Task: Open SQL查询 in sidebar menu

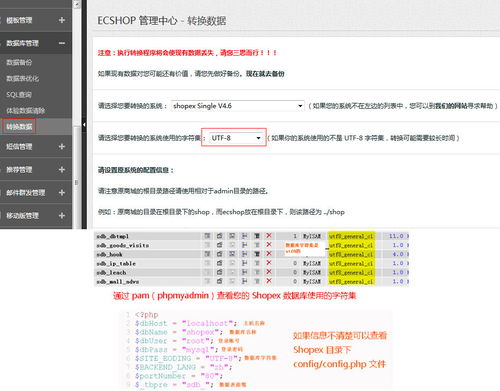Action: point(19,94)
